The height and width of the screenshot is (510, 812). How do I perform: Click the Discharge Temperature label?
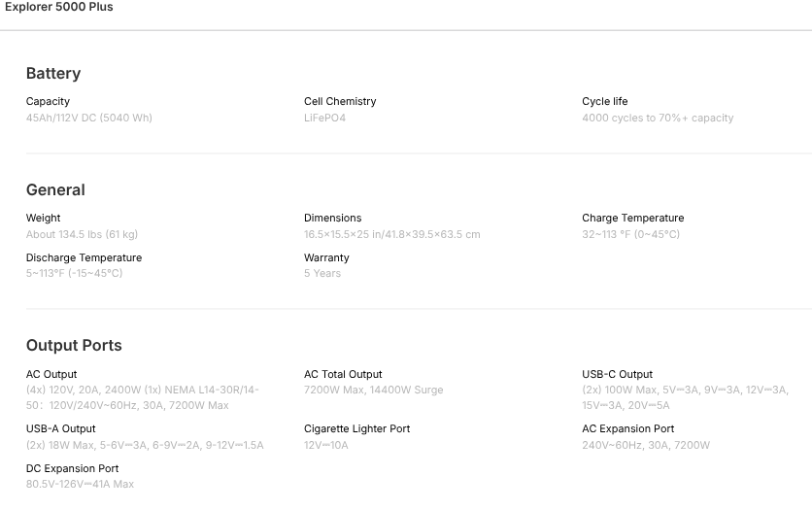click(x=84, y=257)
